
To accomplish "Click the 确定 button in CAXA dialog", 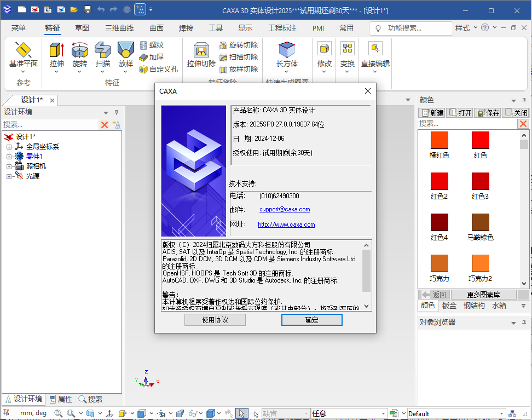I will (x=312, y=320).
